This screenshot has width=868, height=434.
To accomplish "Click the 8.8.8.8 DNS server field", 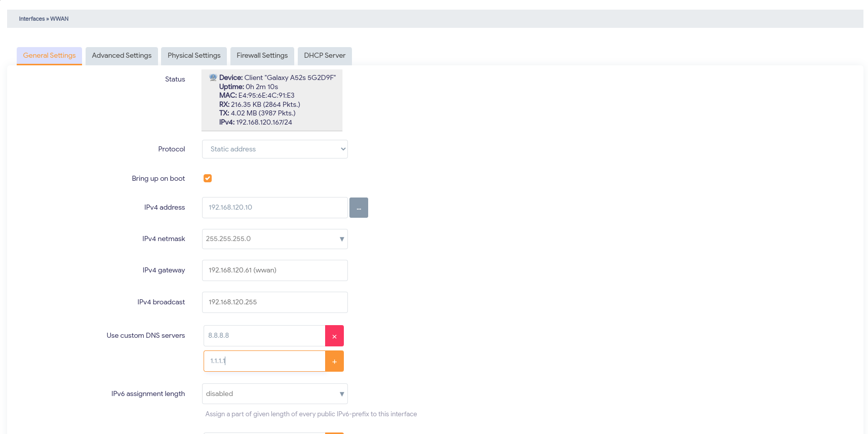I will [264, 336].
